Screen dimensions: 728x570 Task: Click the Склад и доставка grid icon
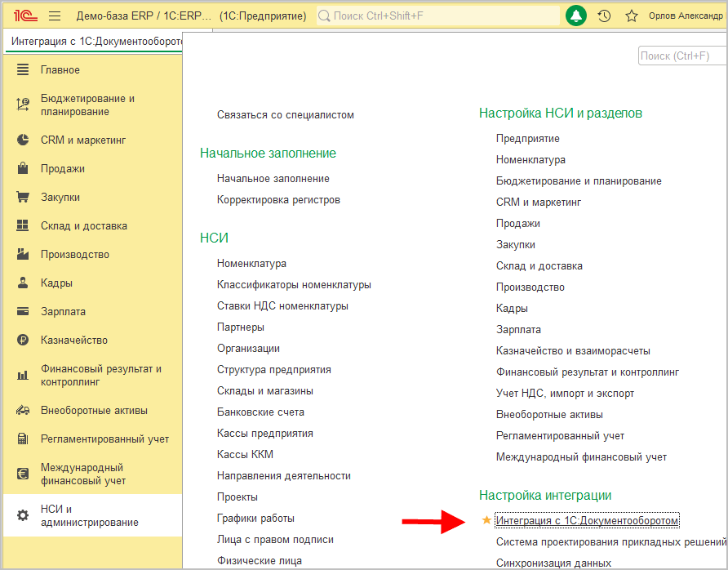pyautogui.click(x=23, y=225)
